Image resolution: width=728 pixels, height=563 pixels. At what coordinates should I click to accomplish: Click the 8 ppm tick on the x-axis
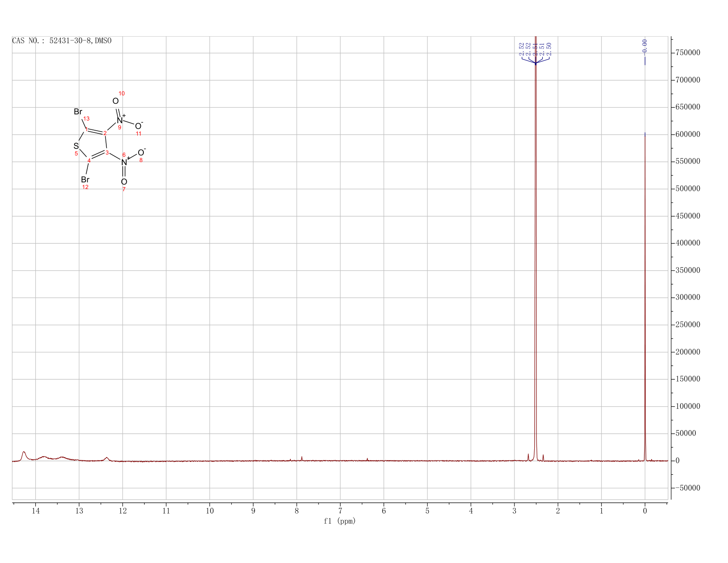[x=296, y=511]
